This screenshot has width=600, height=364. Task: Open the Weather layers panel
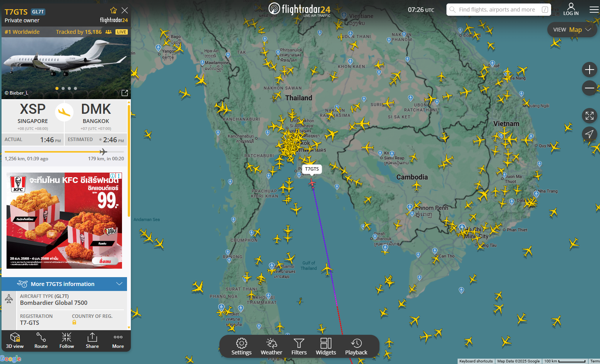click(271, 346)
